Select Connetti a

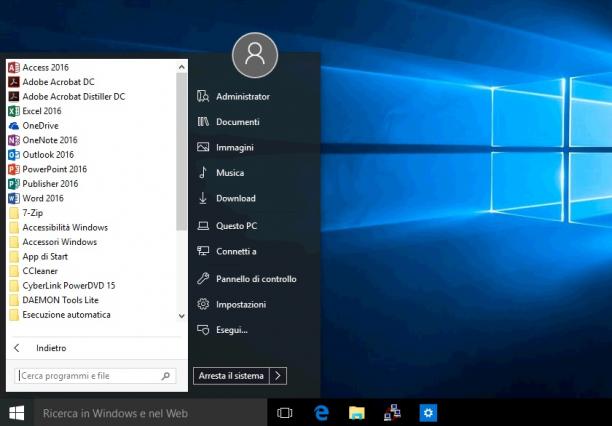[x=227, y=251]
